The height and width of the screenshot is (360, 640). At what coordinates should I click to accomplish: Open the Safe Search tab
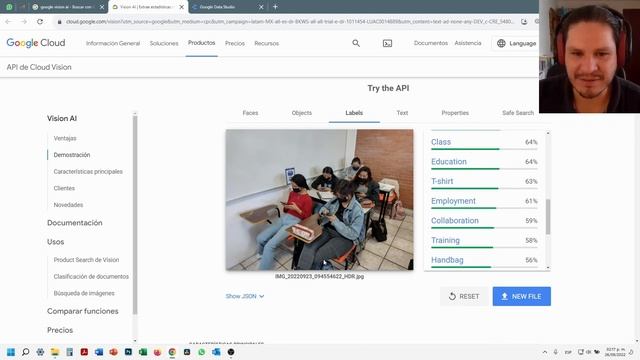[518, 113]
